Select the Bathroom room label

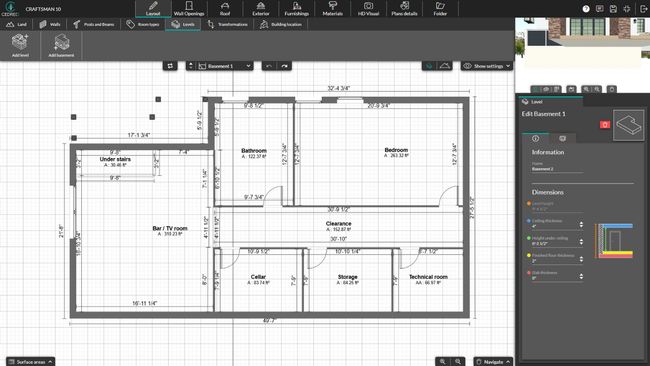254,151
